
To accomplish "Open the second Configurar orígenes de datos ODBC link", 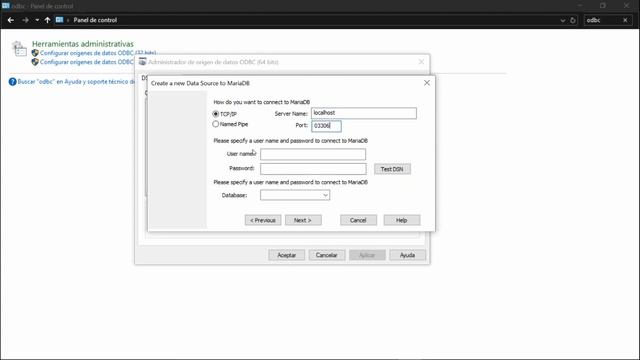I will click(87, 62).
